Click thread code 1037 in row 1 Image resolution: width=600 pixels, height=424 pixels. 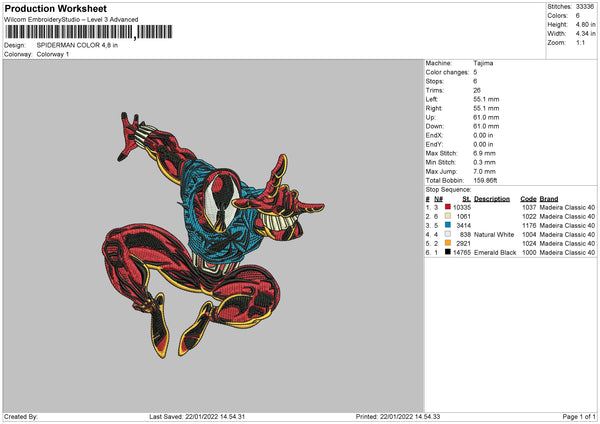[x=529, y=207]
